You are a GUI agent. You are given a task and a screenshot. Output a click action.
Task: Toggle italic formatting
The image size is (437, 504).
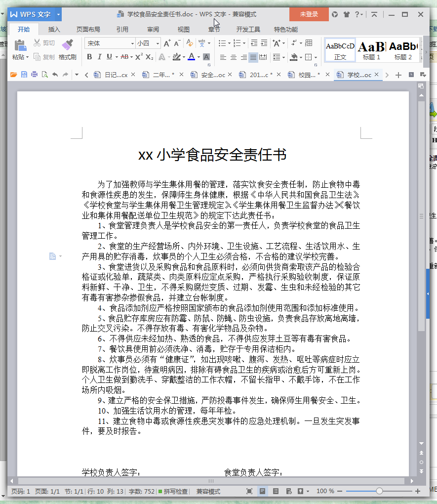[100, 57]
